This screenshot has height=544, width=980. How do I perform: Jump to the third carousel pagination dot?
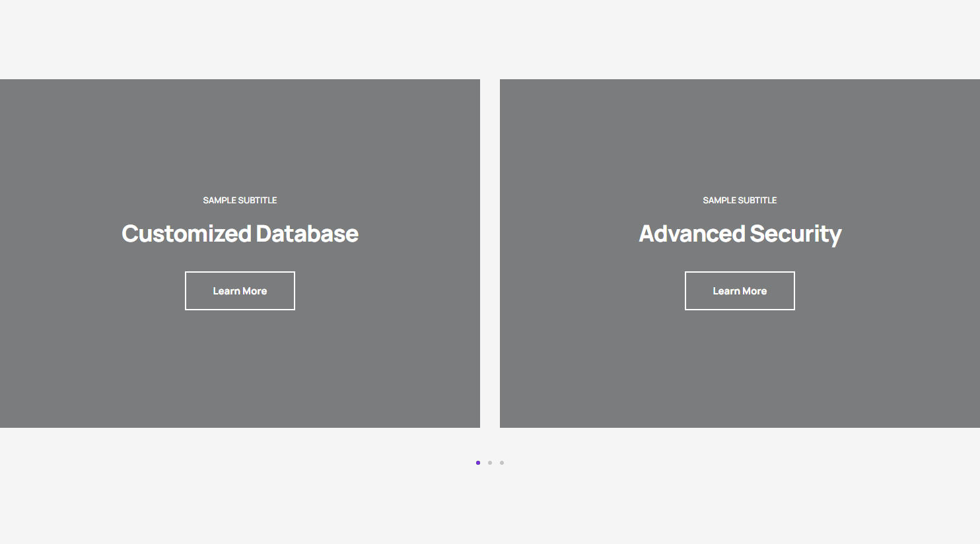[502, 463]
